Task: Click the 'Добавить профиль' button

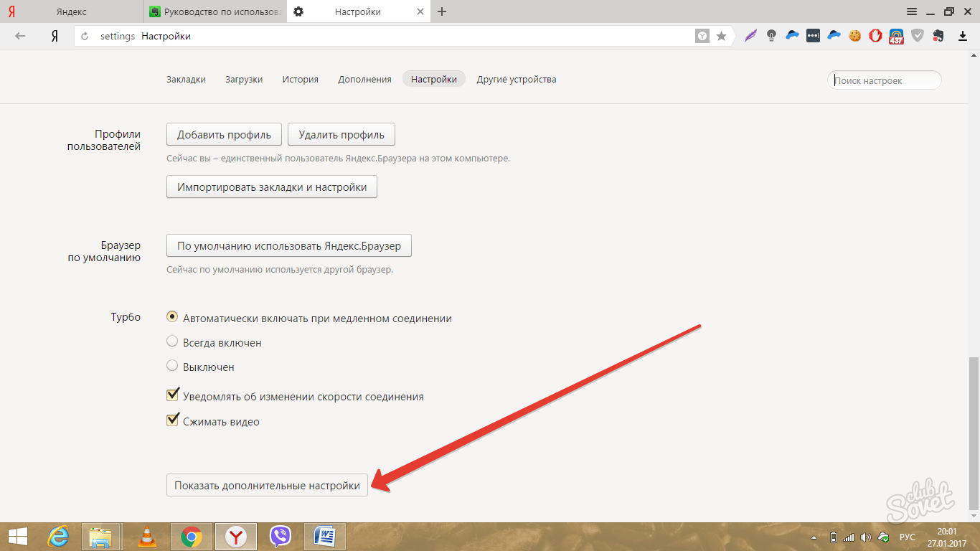Action: (224, 134)
